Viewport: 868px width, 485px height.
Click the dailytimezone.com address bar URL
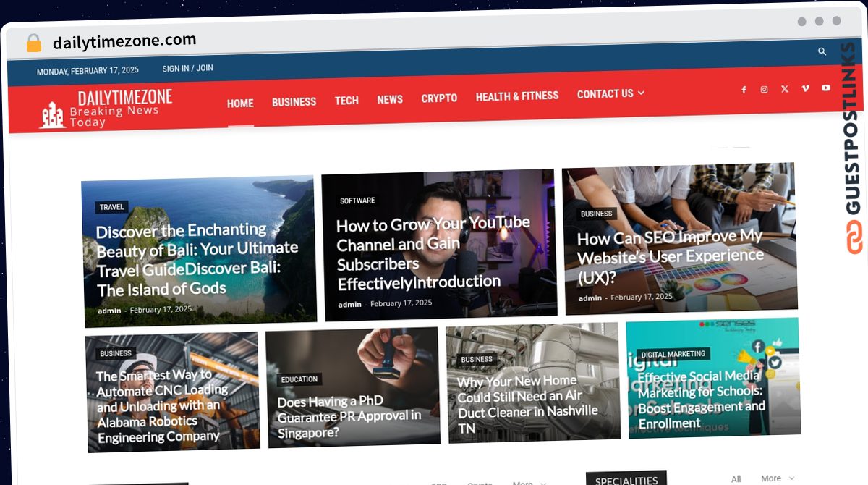click(124, 41)
